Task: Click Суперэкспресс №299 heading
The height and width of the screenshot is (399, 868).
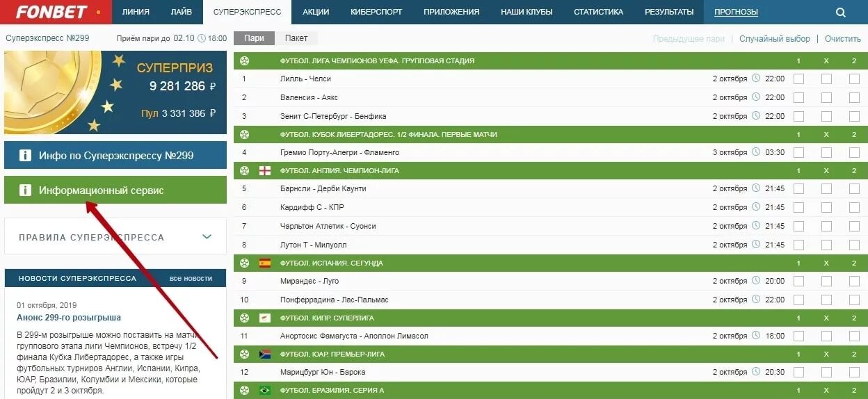Action: pyautogui.click(x=47, y=38)
